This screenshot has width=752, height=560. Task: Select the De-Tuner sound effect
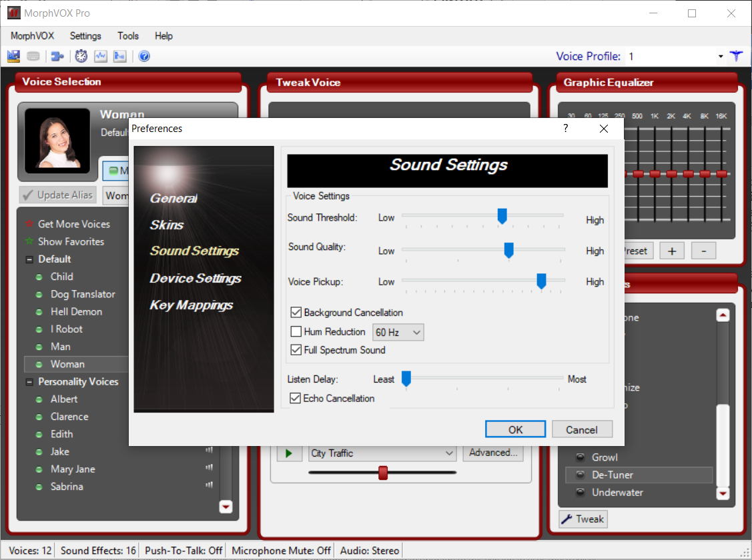(x=613, y=475)
